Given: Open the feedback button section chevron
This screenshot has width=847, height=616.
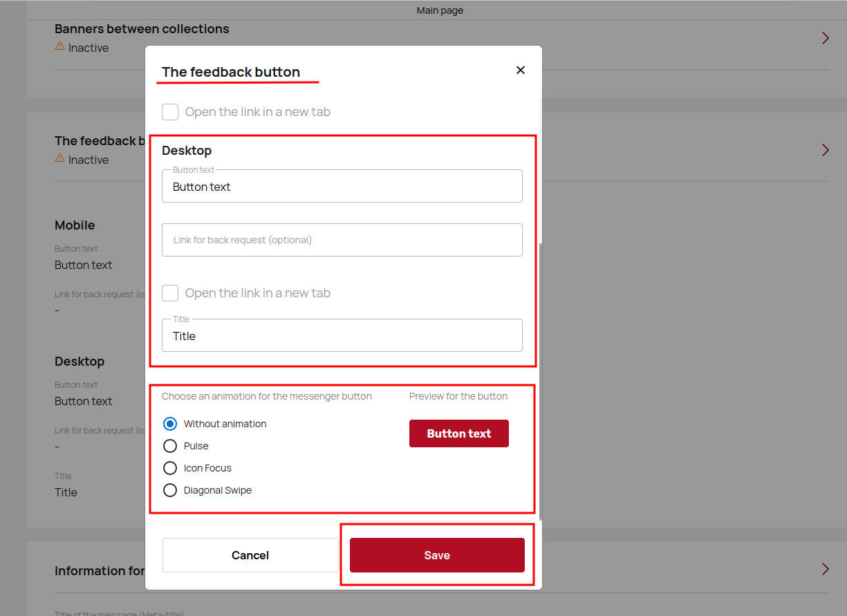Looking at the screenshot, I should tap(825, 150).
